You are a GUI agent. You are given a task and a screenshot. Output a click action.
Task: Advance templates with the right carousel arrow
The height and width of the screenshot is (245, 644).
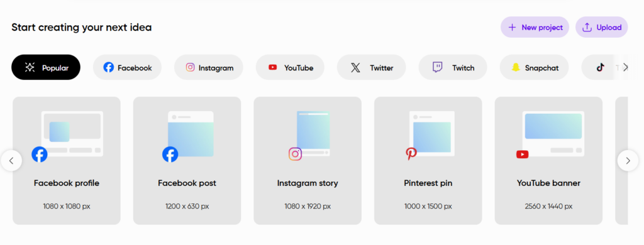coord(628,160)
